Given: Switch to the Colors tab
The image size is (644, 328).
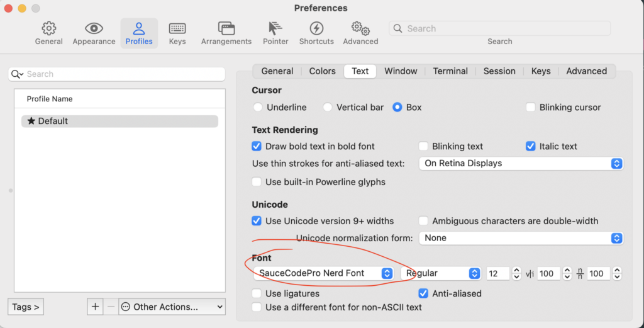Looking at the screenshot, I should tap(322, 71).
